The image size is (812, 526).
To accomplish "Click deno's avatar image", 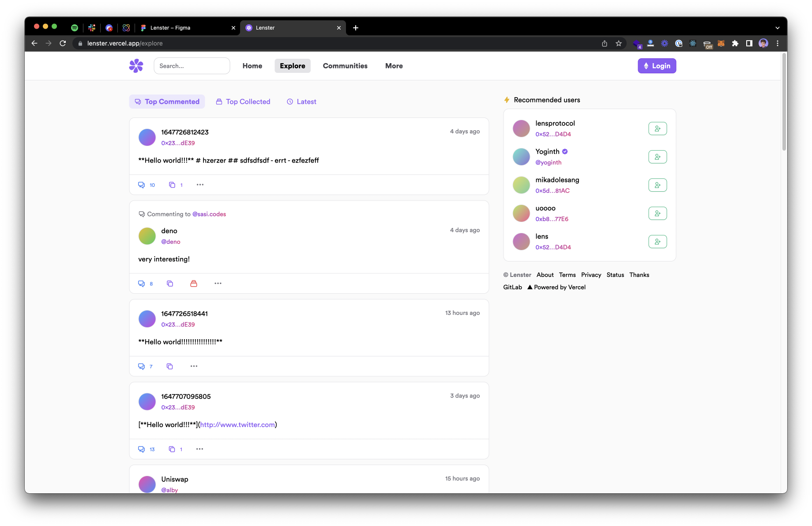I will tap(147, 236).
